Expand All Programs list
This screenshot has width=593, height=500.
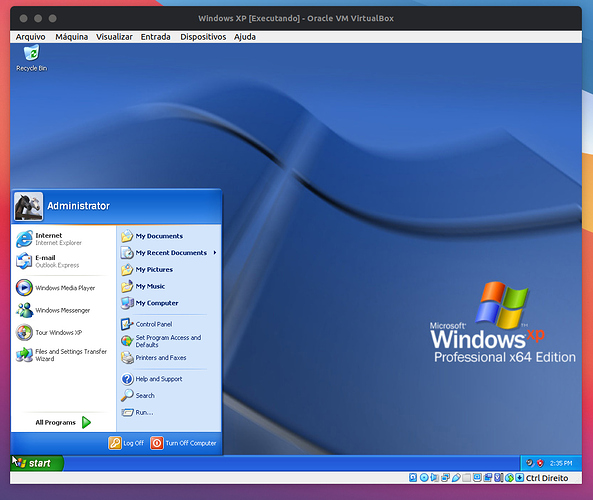click(63, 422)
